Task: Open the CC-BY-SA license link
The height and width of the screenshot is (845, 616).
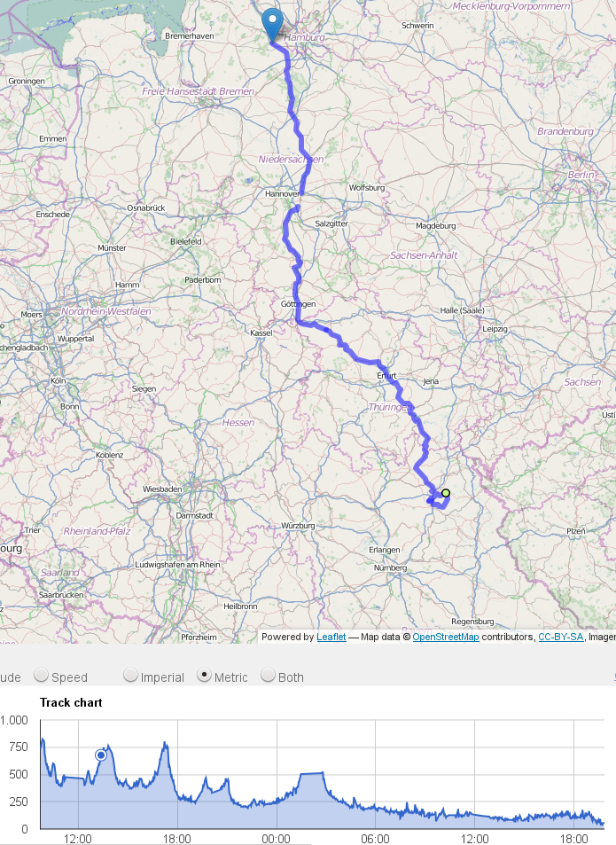Action: click(560, 637)
